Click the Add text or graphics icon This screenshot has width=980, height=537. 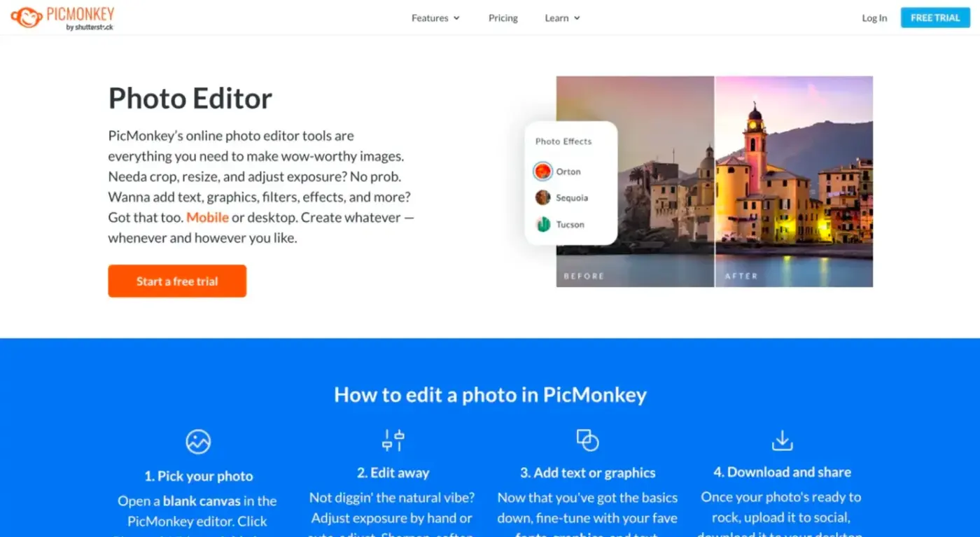click(587, 440)
